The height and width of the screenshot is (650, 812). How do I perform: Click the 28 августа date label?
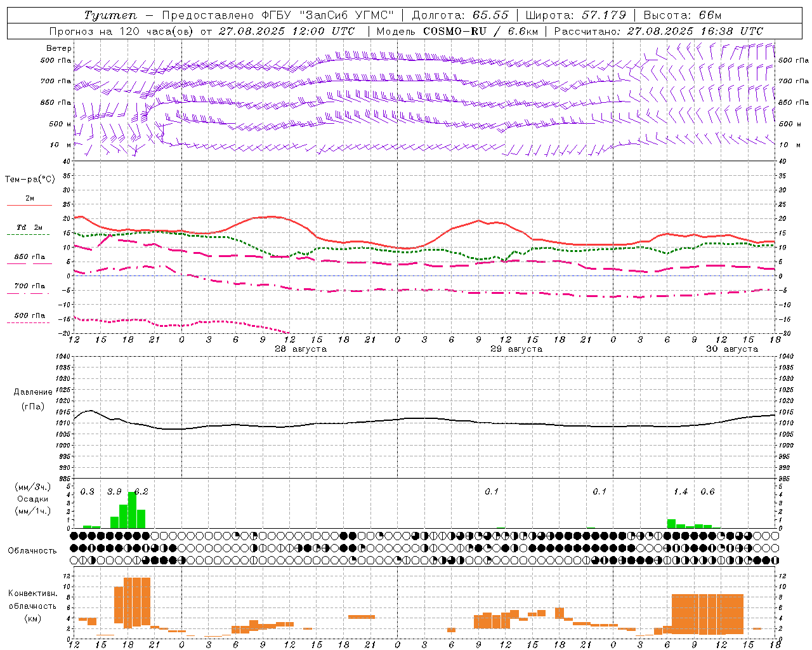tap(301, 349)
